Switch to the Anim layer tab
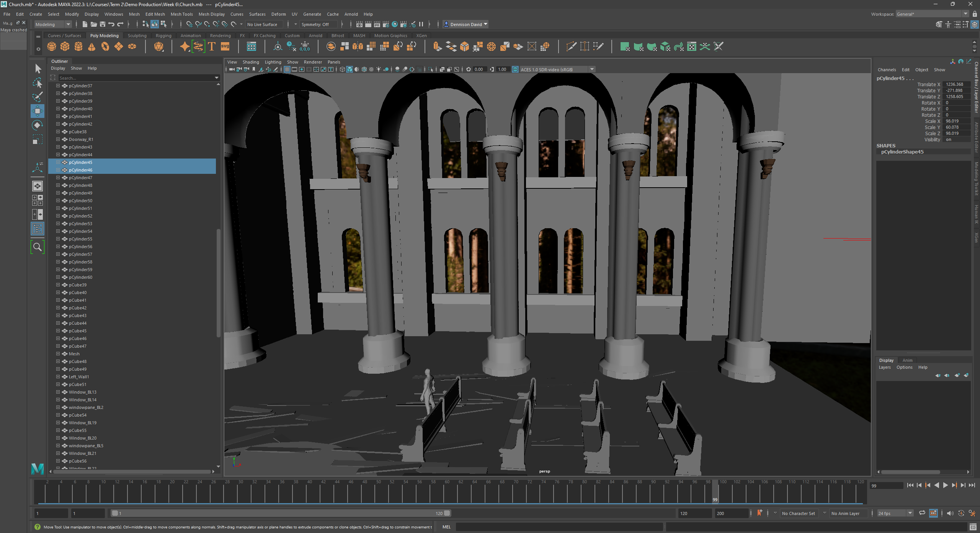 (x=907, y=360)
